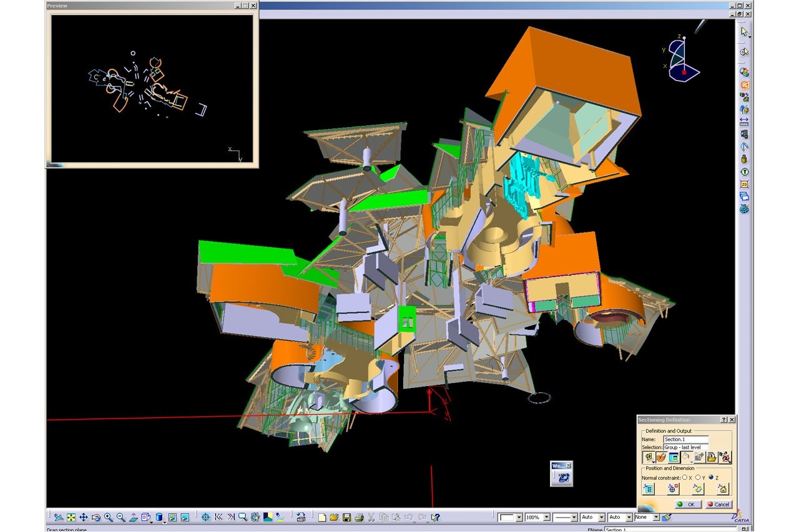
Task: Click the Save floppy disk icon
Action: pos(346,517)
